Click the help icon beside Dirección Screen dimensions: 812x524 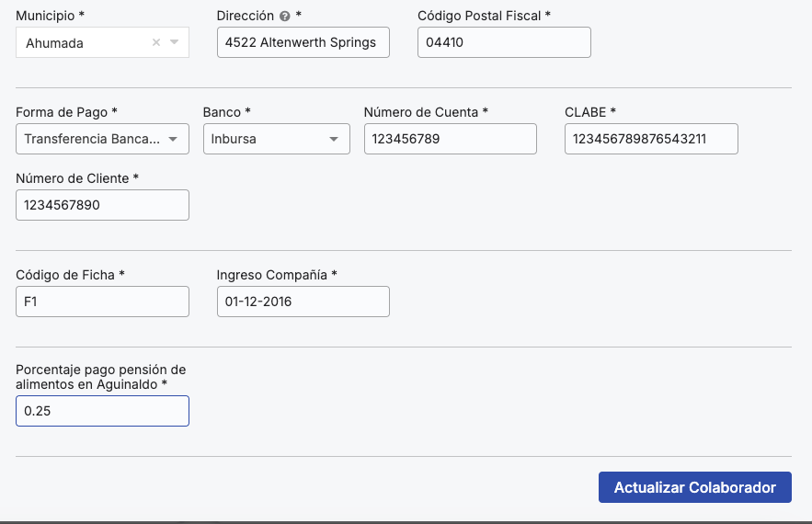tap(285, 17)
